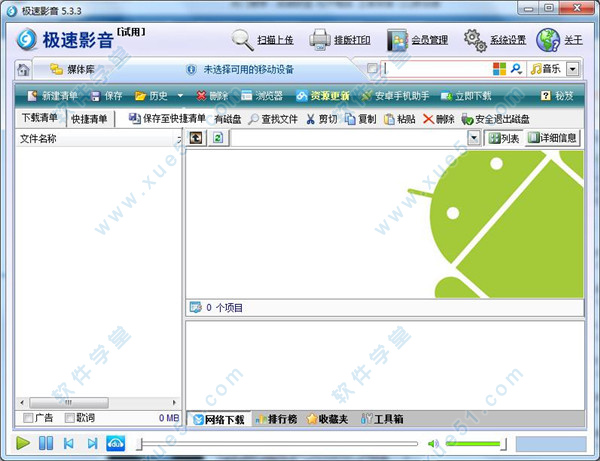Open the 音乐 category dropdown arrow

click(572, 69)
